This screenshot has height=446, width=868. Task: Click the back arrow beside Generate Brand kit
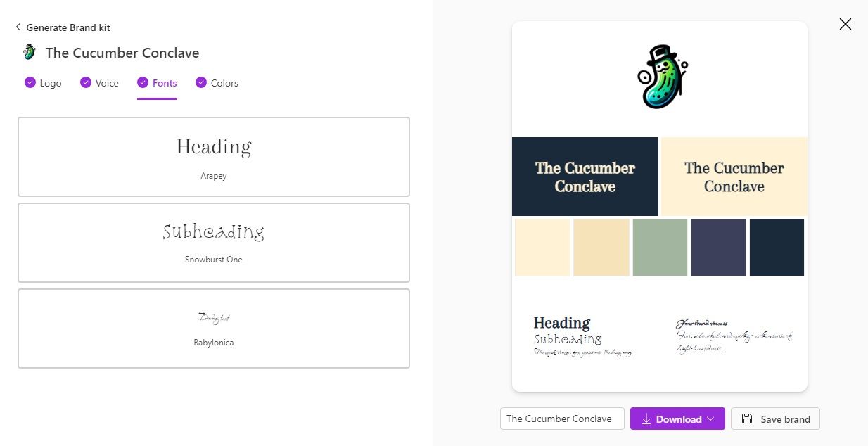pyautogui.click(x=18, y=27)
